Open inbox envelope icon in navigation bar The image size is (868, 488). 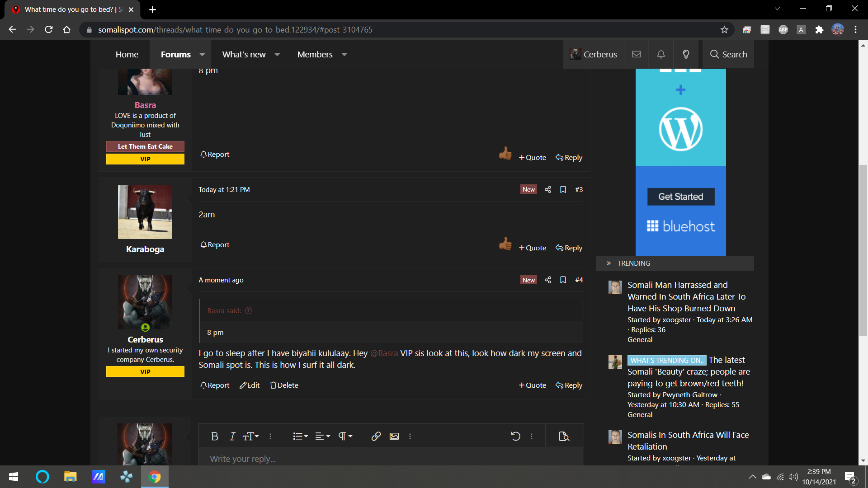point(637,54)
